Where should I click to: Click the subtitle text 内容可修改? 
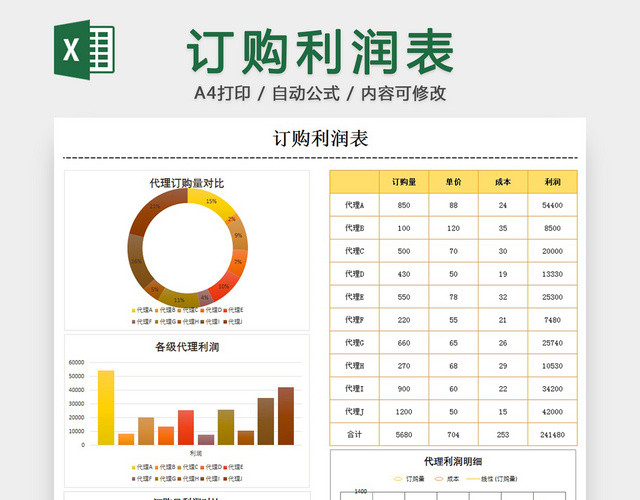(x=403, y=93)
